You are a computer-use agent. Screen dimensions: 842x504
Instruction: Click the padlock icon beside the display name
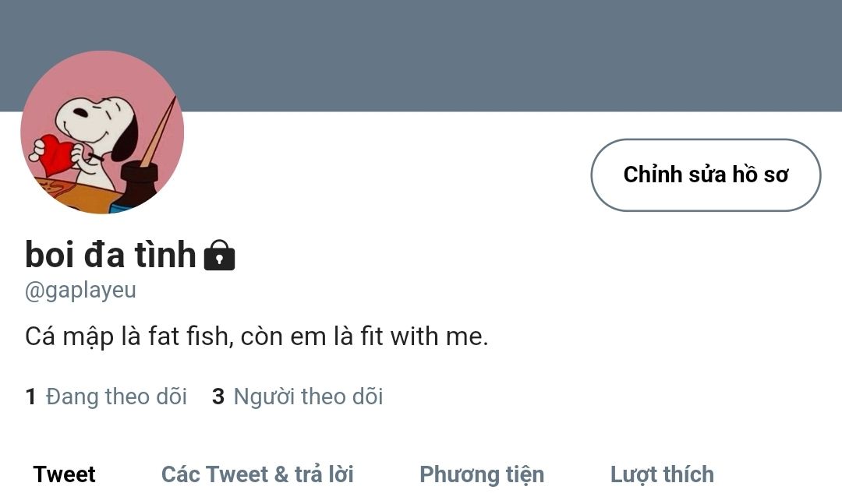tap(220, 255)
